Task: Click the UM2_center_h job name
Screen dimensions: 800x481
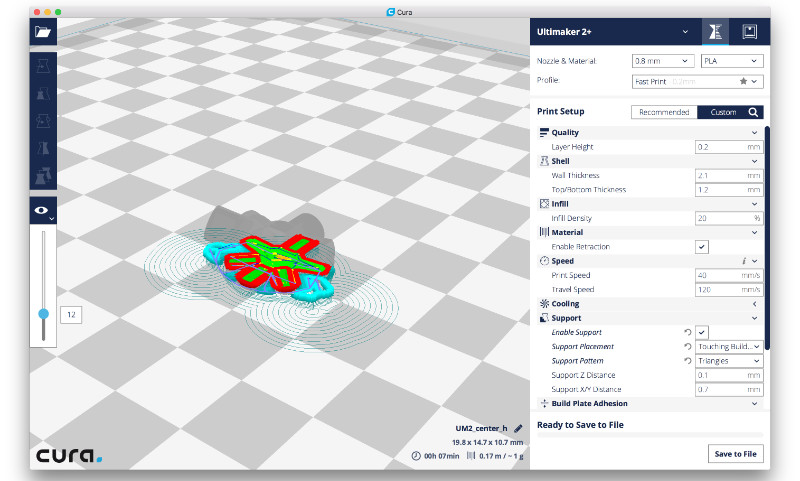Action: [x=482, y=428]
